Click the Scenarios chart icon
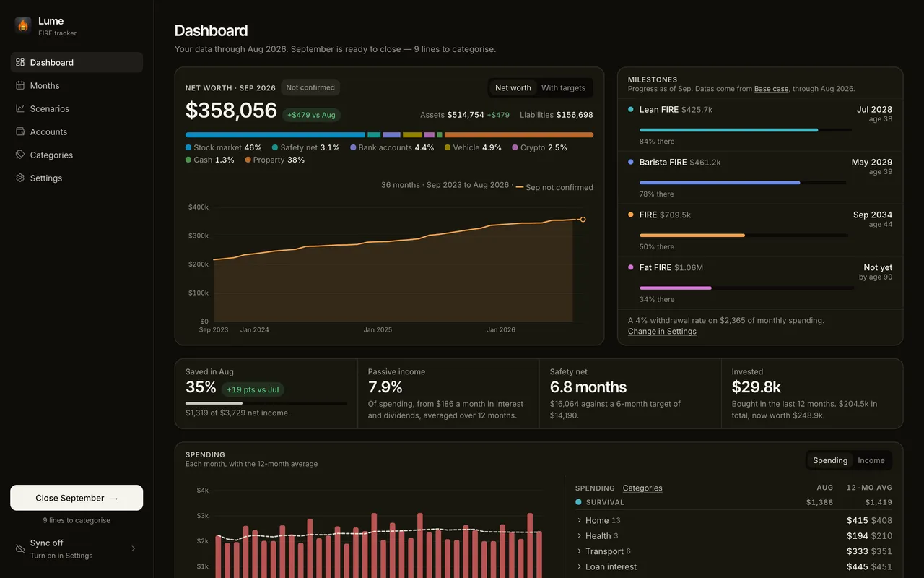The width and height of the screenshot is (924, 578). (x=20, y=108)
